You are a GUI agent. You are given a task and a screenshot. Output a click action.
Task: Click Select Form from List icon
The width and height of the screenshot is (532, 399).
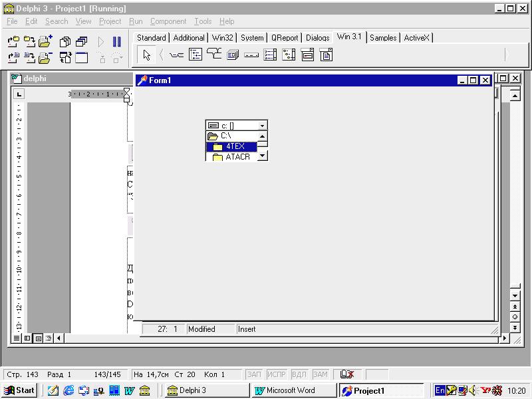click(81, 42)
